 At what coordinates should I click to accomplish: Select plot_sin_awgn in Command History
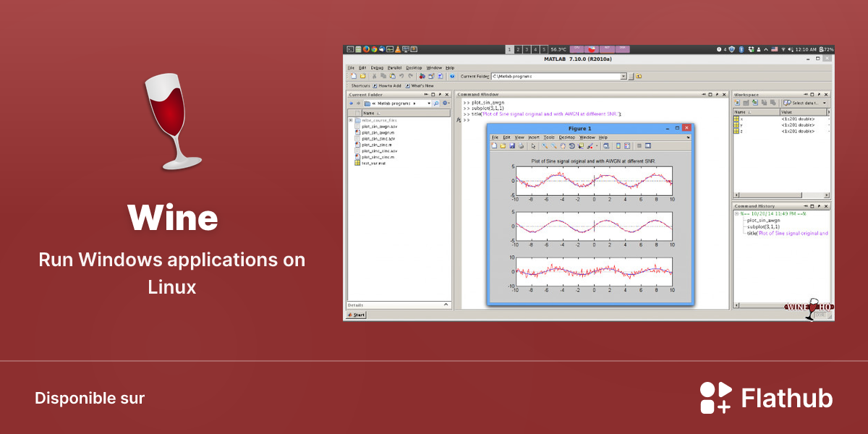pyautogui.click(x=764, y=220)
